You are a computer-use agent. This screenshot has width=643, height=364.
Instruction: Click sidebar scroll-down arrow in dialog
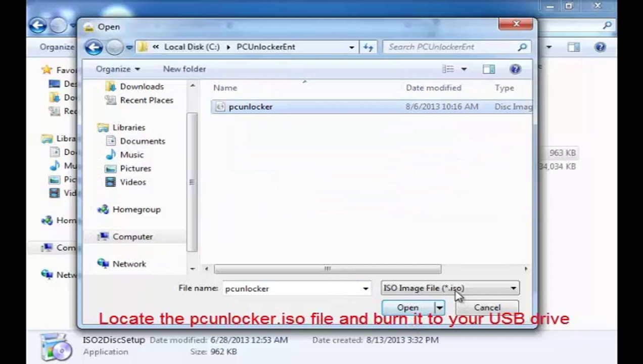[x=192, y=269]
